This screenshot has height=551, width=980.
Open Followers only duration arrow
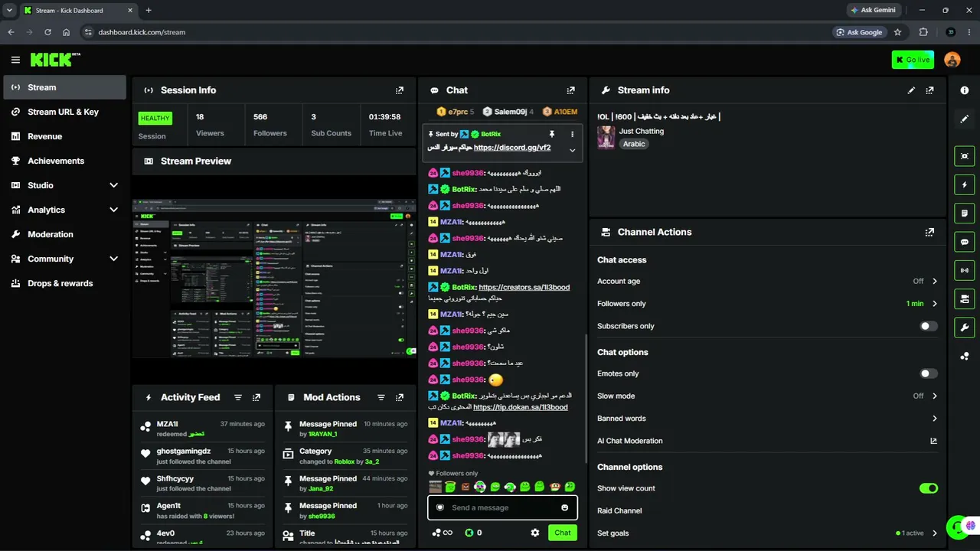935,304
